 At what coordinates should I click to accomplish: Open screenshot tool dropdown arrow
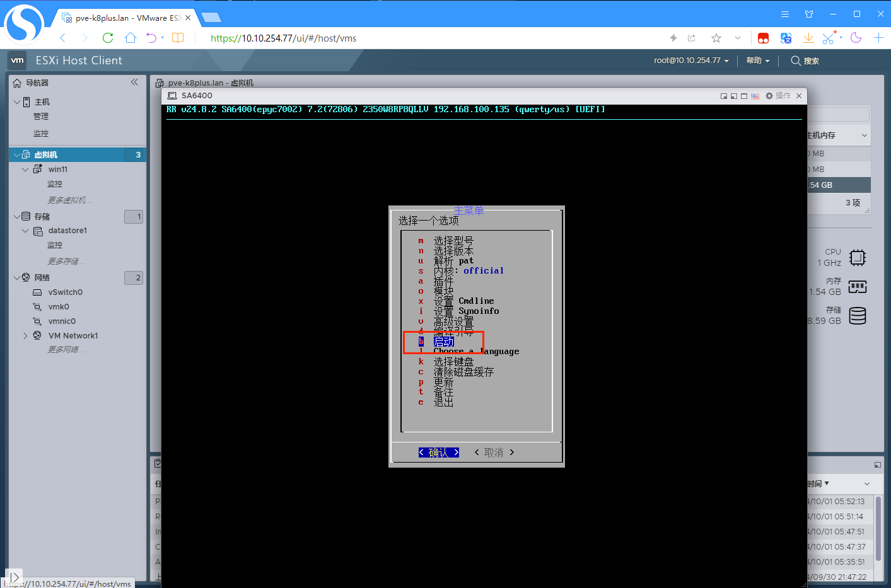point(841,37)
